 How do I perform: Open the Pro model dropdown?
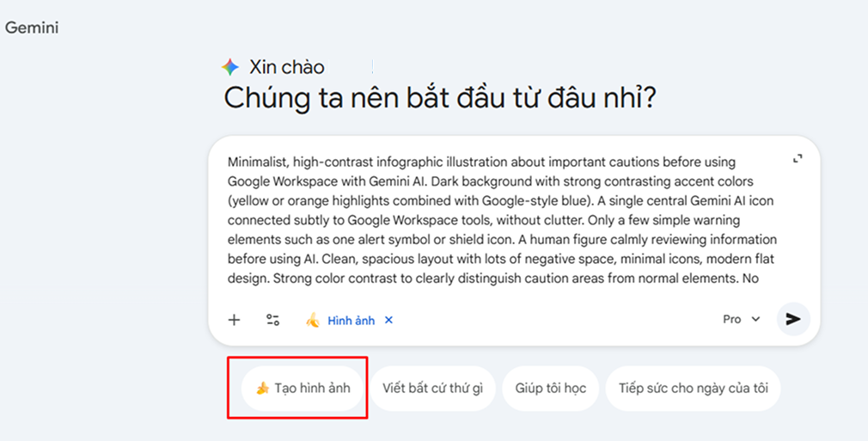(x=741, y=319)
